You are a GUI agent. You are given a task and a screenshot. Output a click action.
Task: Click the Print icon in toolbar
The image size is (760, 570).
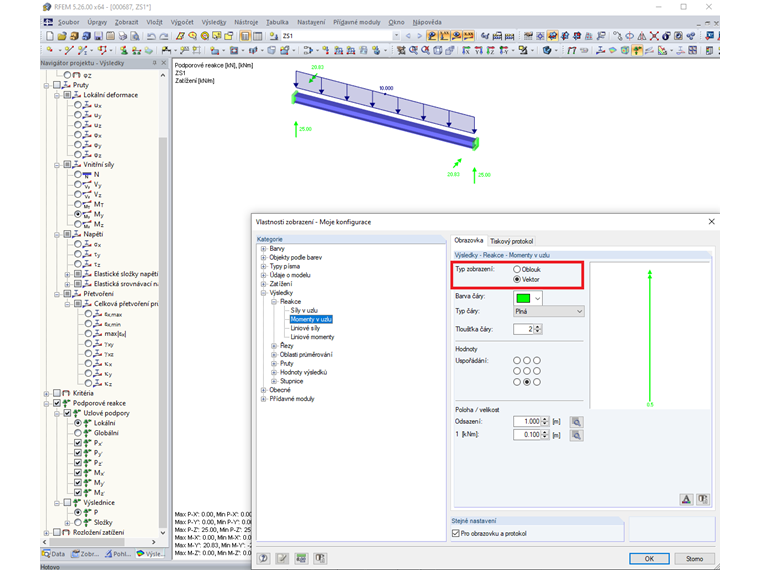123,36
